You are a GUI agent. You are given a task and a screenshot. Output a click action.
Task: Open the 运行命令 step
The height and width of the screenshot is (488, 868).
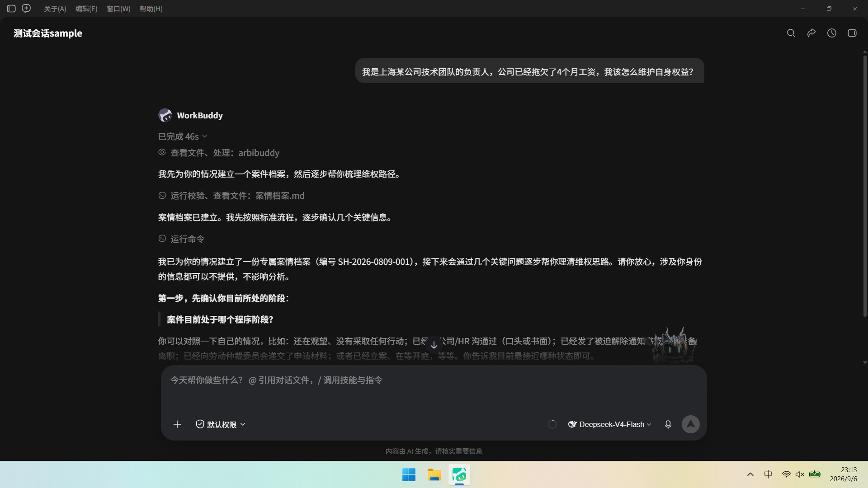181,239
